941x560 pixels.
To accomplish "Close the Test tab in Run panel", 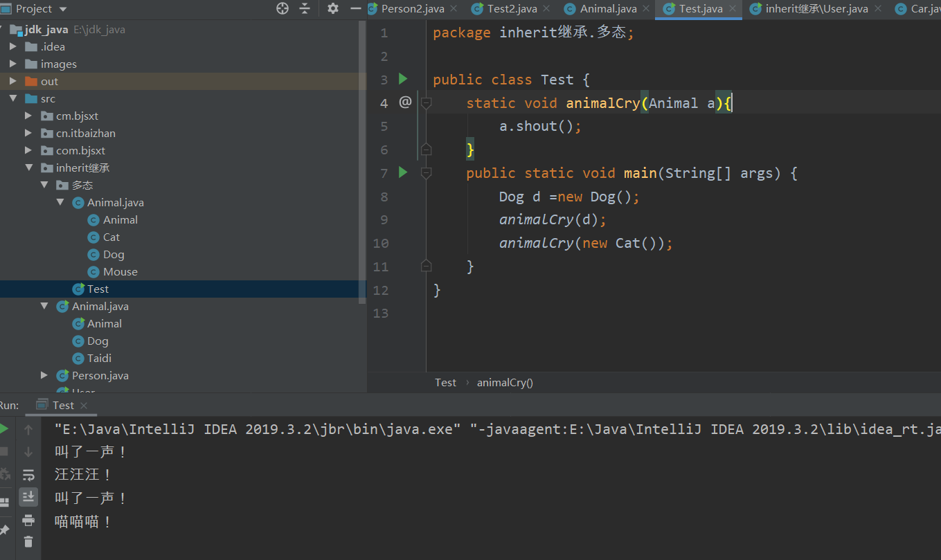I will click(84, 406).
